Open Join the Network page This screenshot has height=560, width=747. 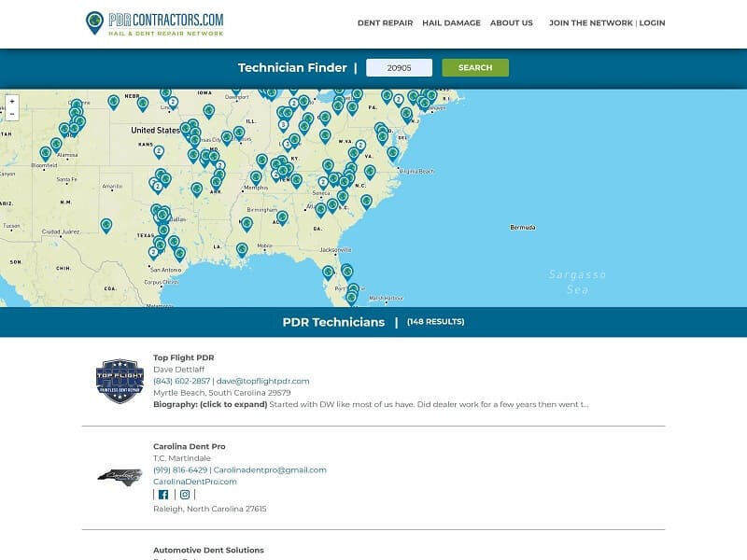tap(591, 22)
